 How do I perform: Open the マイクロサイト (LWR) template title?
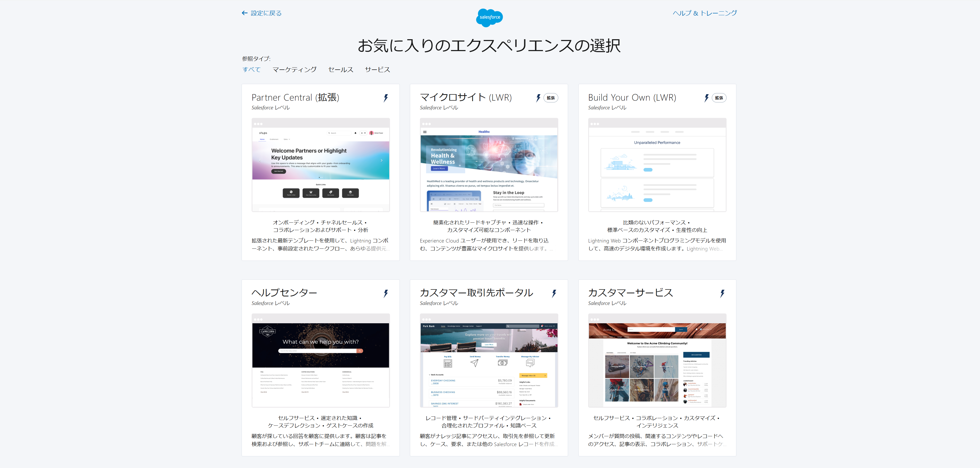point(466,97)
